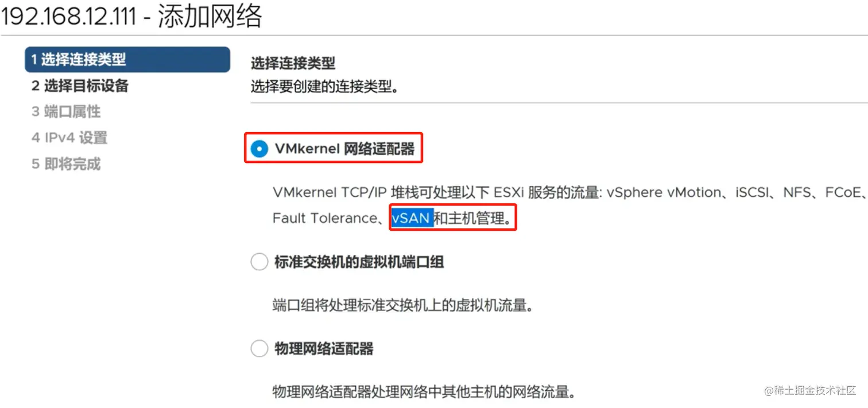The width and height of the screenshot is (868, 408).
Task: Select the VMkernel 网络适配器 radio button
Action: coord(259,149)
